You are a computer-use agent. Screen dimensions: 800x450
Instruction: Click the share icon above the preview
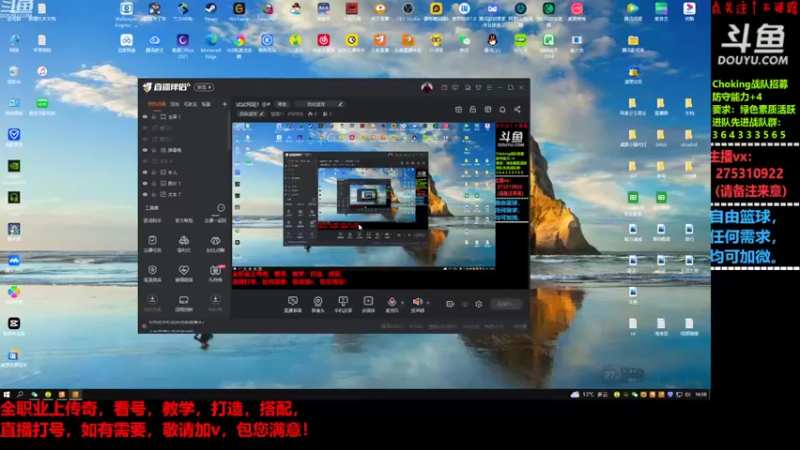pyautogui.click(x=517, y=109)
